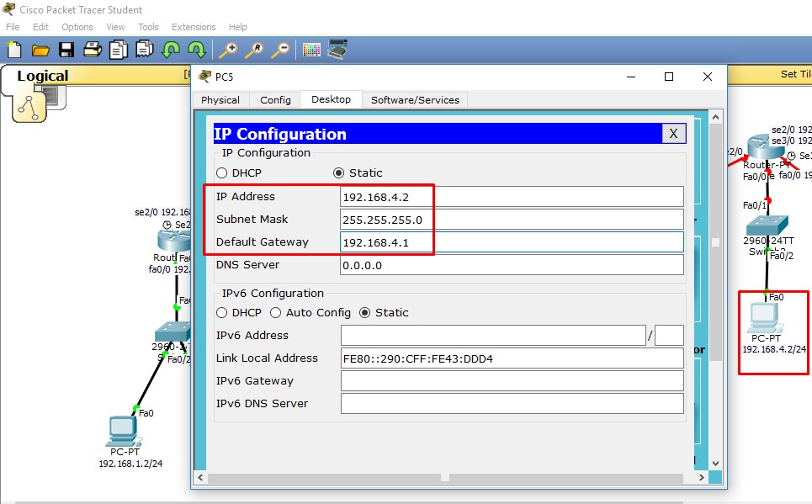
Task: Open the Extensions menu
Action: [193, 26]
